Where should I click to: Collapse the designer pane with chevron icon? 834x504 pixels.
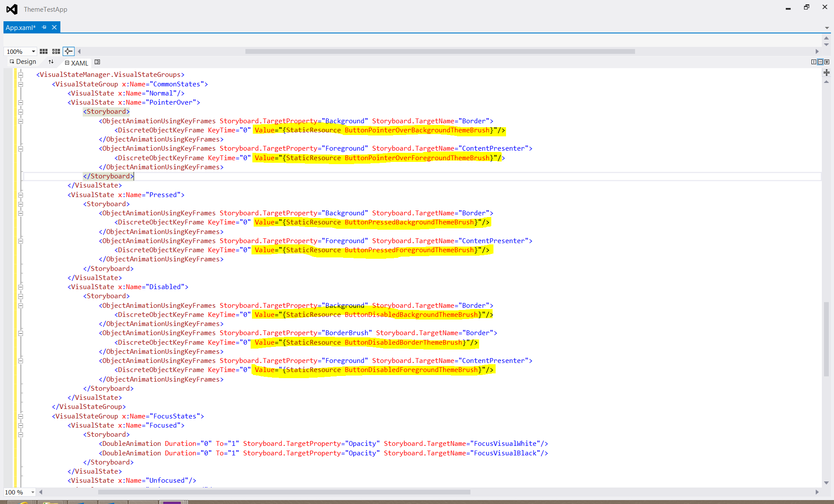tap(827, 62)
